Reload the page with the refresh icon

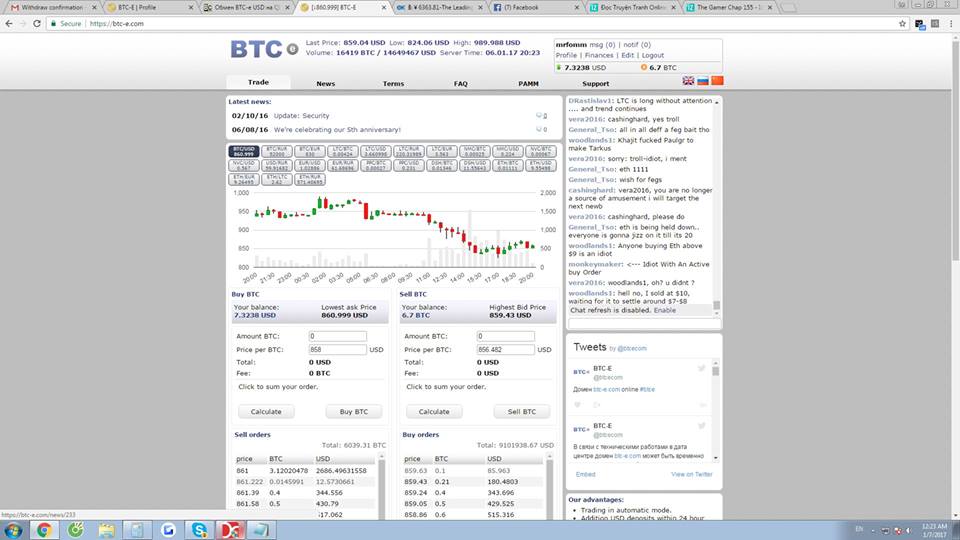(37, 23)
